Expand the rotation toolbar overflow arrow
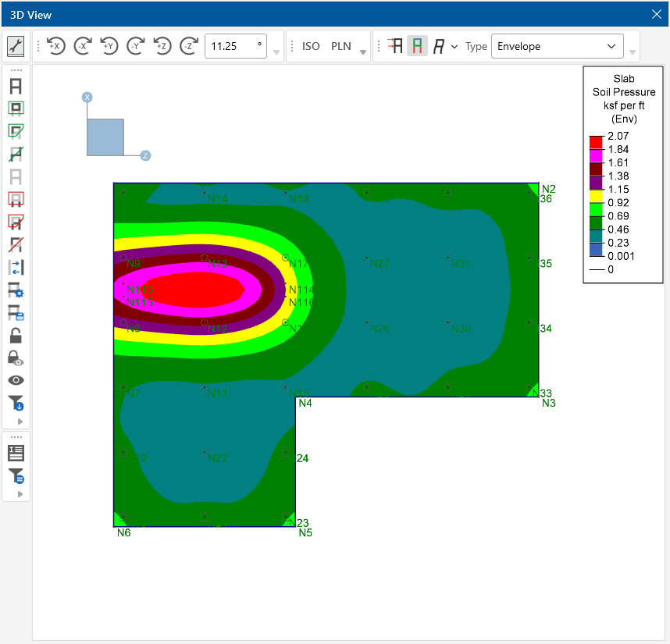This screenshot has width=670, height=644. pyautogui.click(x=277, y=53)
